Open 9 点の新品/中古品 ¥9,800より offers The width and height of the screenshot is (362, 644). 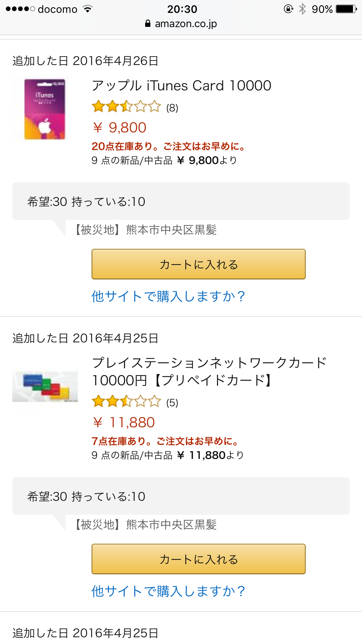point(164,160)
